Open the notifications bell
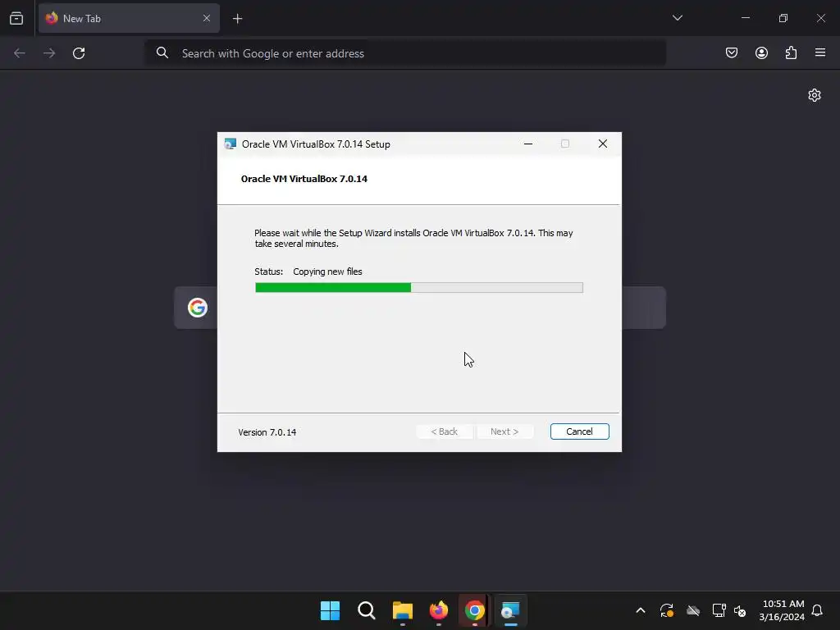The height and width of the screenshot is (630, 840). click(817, 610)
